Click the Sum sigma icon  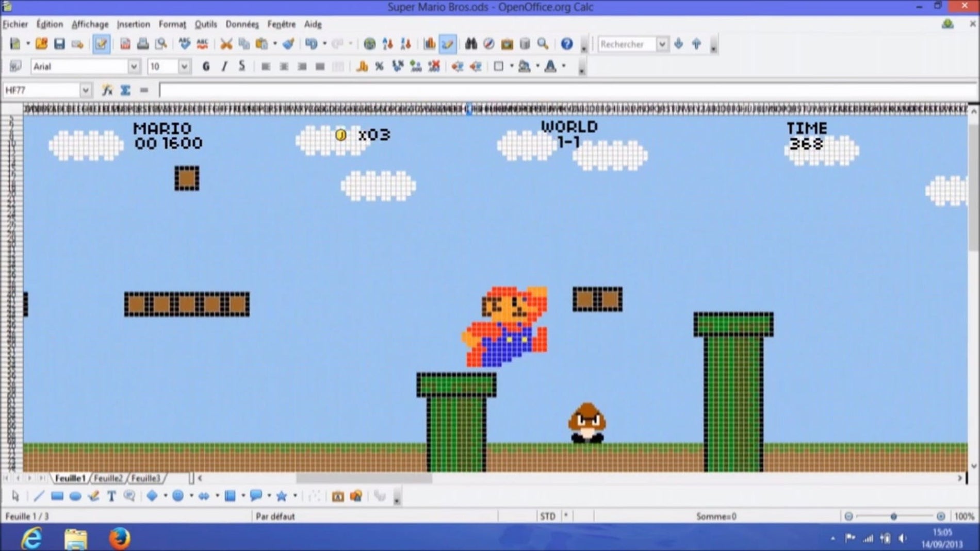[x=125, y=90]
